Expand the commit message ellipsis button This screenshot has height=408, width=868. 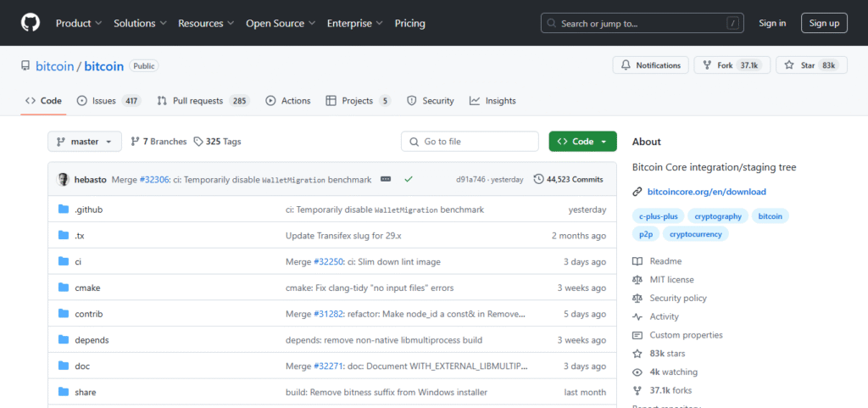click(x=386, y=179)
